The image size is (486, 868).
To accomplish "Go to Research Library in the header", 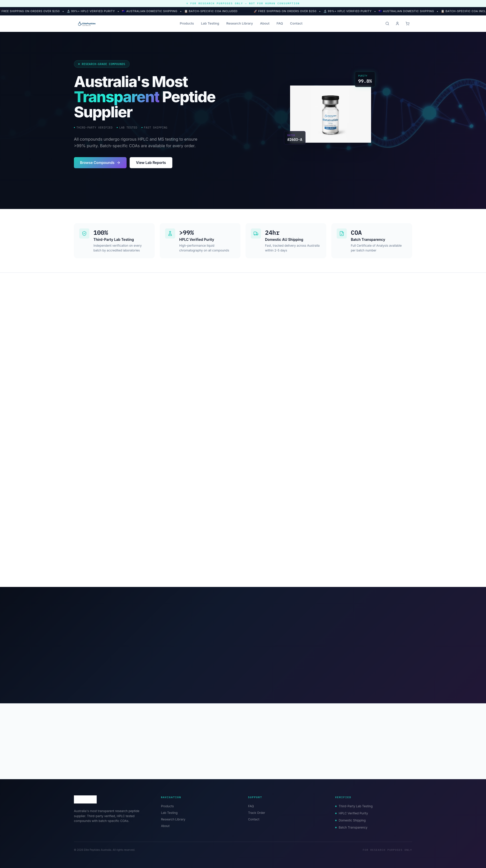I will (x=239, y=24).
